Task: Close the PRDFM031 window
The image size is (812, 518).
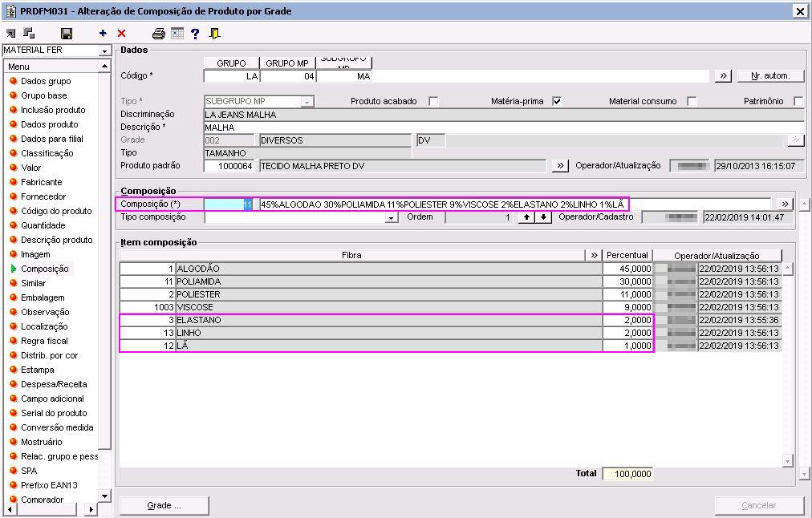Action: coord(800,11)
